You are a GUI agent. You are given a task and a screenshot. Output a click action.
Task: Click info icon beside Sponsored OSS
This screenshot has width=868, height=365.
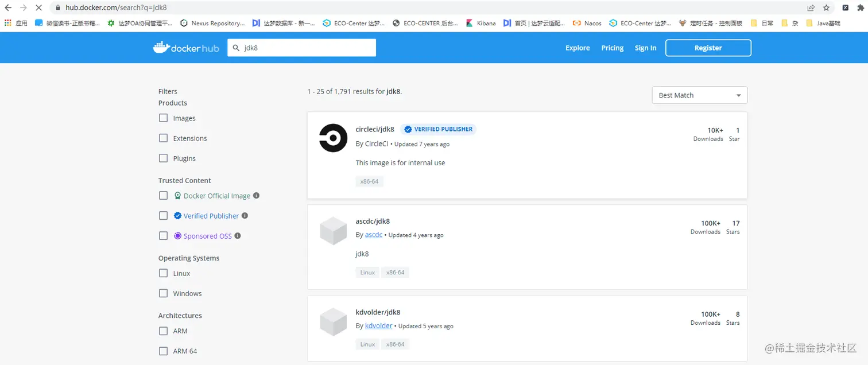pyautogui.click(x=238, y=236)
